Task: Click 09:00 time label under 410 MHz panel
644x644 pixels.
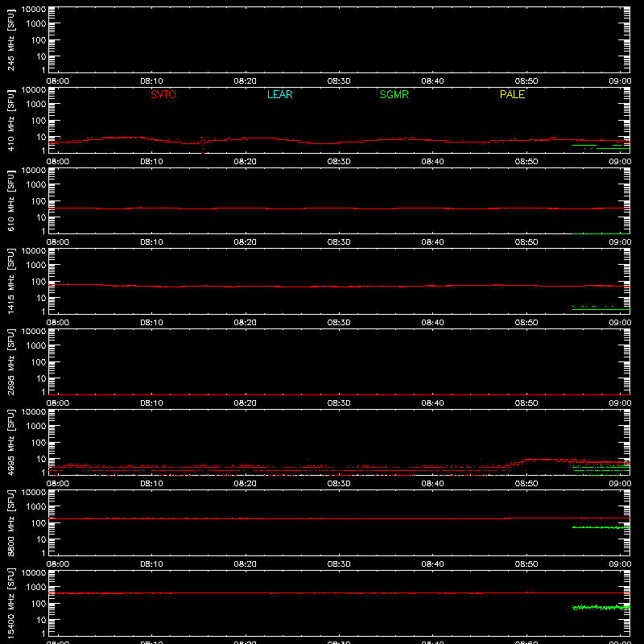Action: pyautogui.click(x=620, y=162)
